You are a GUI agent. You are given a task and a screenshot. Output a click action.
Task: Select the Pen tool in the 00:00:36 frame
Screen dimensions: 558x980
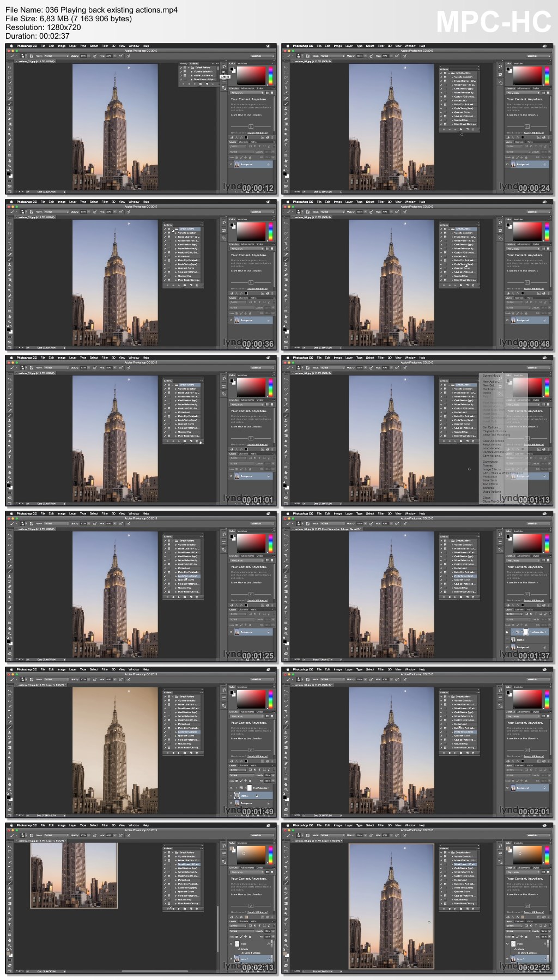pyautogui.click(x=10, y=295)
